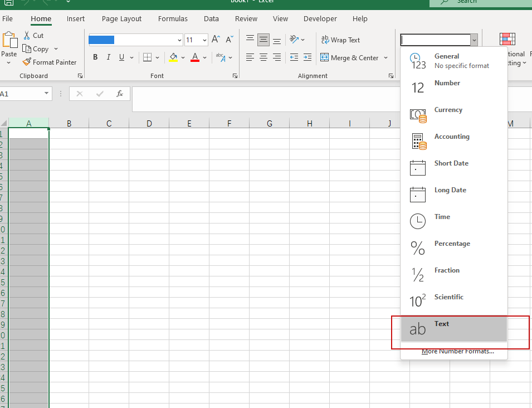Click the text orientation icon
The width and height of the screenshot is (532, 408).
pos(294,40)
